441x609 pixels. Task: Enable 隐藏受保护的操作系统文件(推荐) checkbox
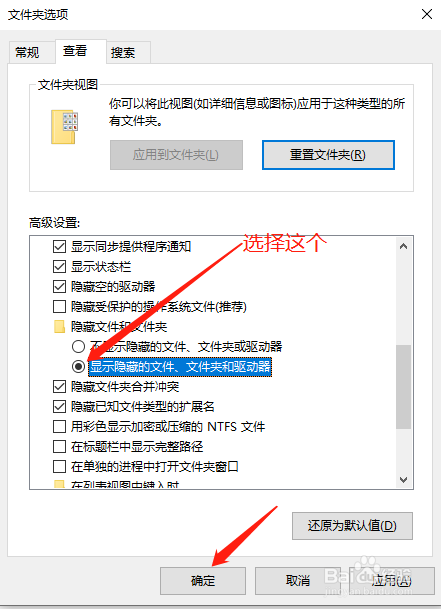pos(59,307)
